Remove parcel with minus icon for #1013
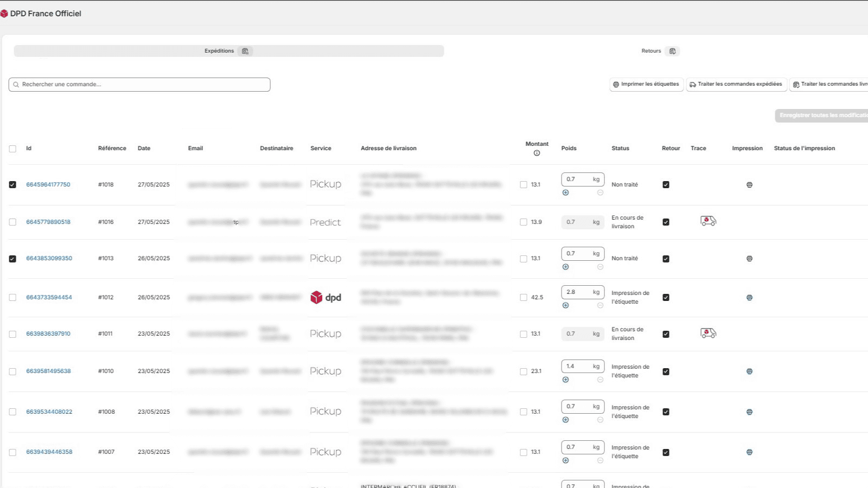The image size is (868, 488). click(600, 267)
